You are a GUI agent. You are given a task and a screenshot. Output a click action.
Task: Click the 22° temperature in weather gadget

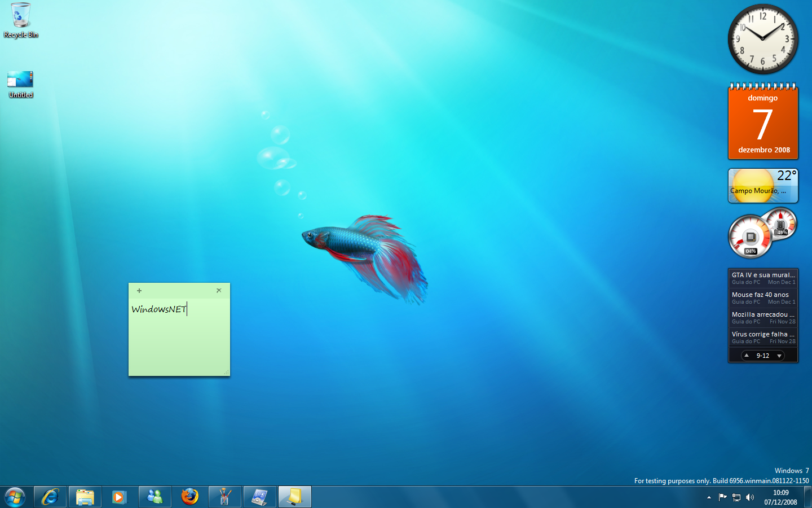pos(787,176)
